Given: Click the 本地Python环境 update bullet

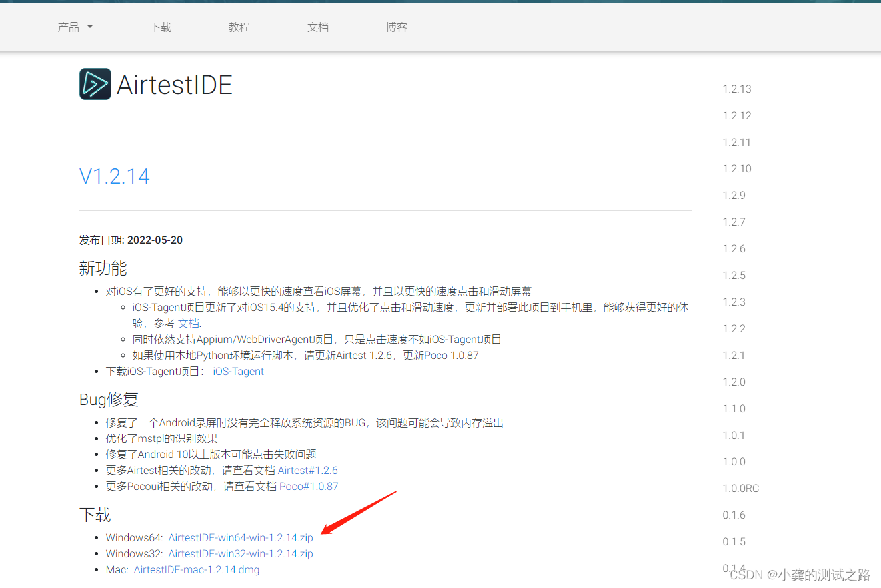Looking at the screenshot, I should [x=306, y=356].
